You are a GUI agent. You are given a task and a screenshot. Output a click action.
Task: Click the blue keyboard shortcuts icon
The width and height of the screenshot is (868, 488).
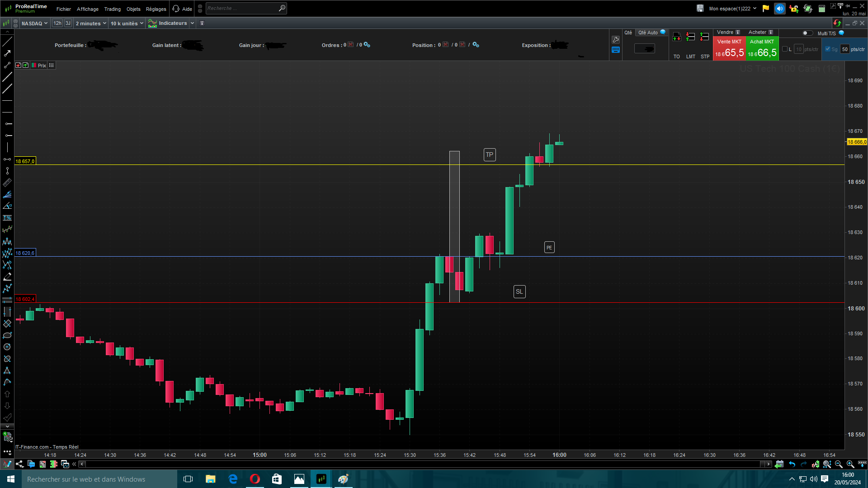pos(616,50)
